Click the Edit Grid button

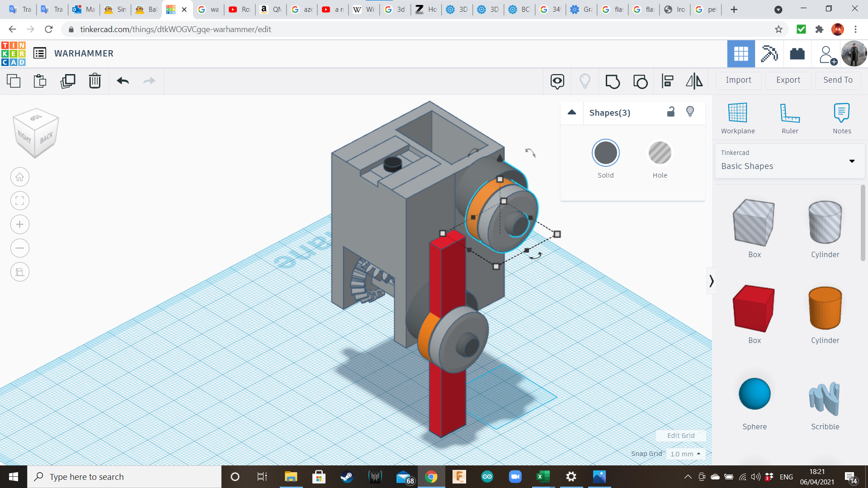[680, 435]
